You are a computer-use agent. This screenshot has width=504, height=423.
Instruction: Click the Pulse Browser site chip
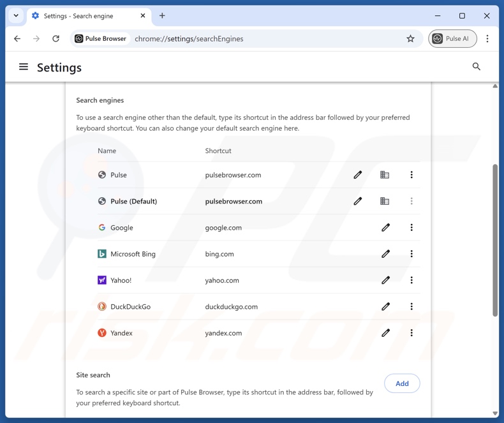click(x=101, y=38)
